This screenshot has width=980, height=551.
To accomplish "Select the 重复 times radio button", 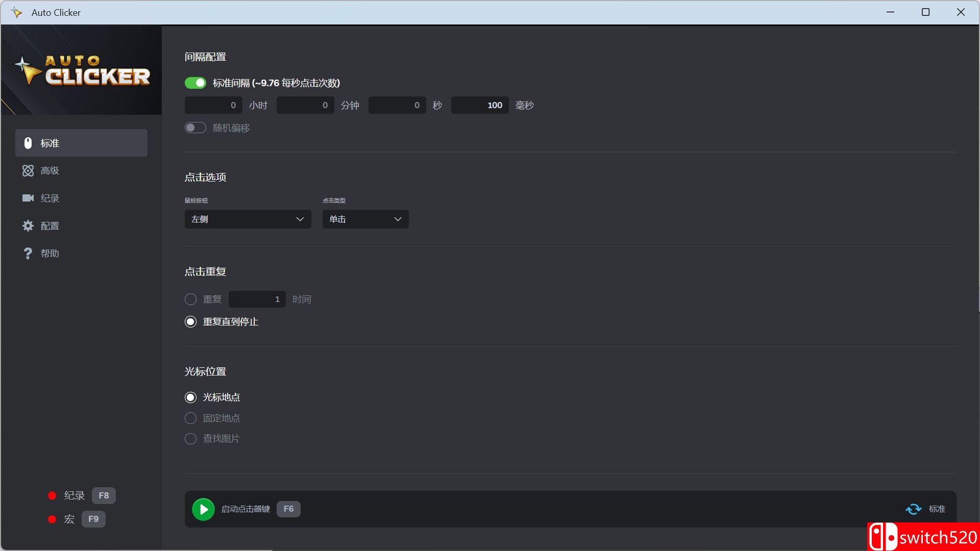I will pyautogui.click(x=190, y=299).
